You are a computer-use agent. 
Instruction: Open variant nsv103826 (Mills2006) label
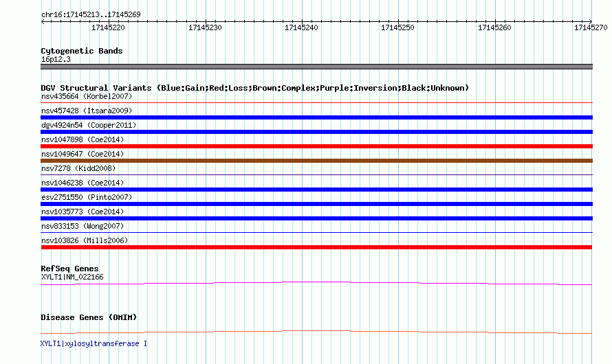click(x=85, y=240)
